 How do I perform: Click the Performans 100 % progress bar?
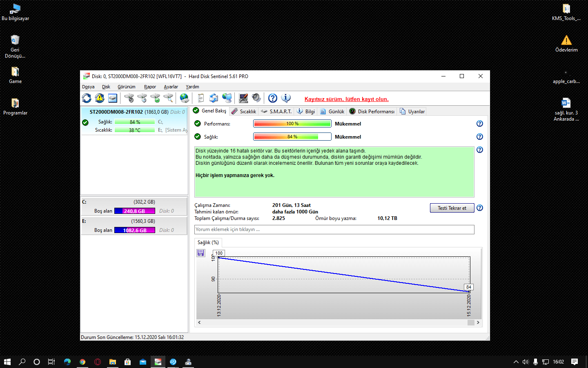click(x=292, y=123)
